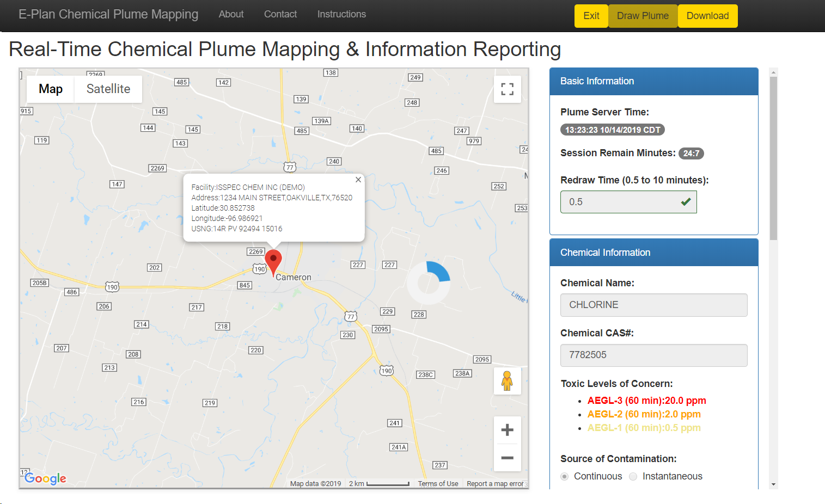Toggle fullscreen map view
Viewport: 825px width, 504px height.
[x=507, y=89]
